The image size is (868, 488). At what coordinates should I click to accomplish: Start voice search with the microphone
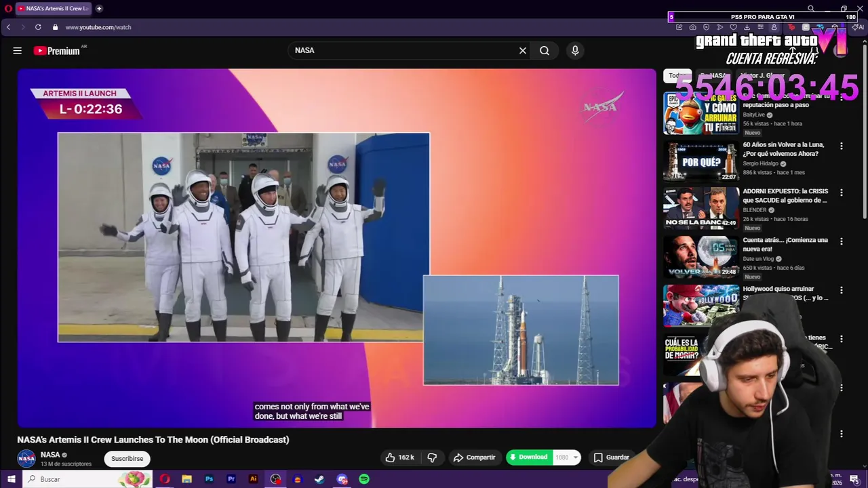[575, 50]
